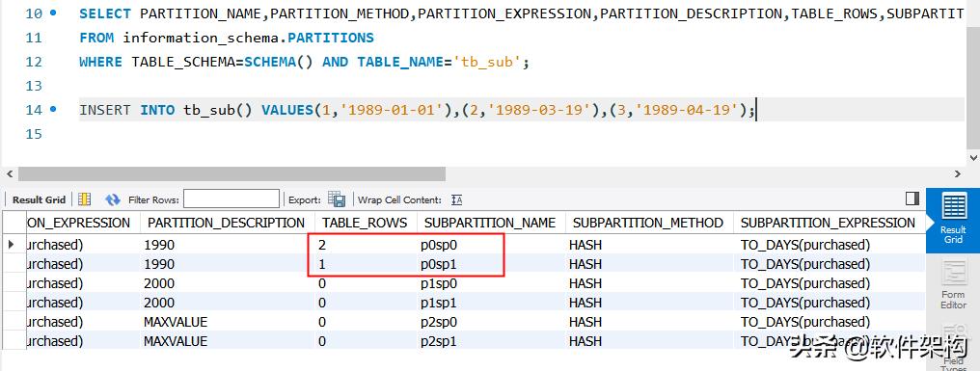Click the horizontal scrollbar right arrow
Viewport: 980px width, 371px height.
pos(958,174)
